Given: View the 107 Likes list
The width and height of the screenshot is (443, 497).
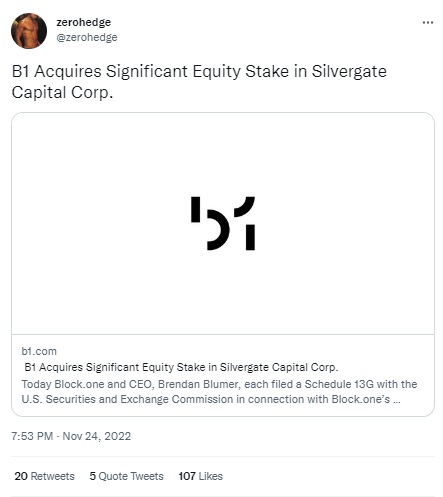Looking at the screenshot, I should [x=200, y=476].
